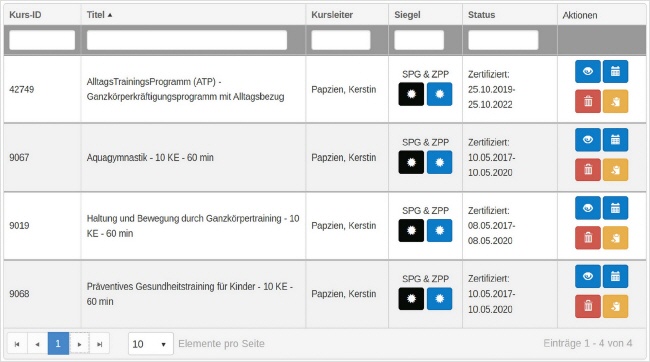Open calendar for course 9068
Screen dimensions: 650x362
(x=615, y=276)
